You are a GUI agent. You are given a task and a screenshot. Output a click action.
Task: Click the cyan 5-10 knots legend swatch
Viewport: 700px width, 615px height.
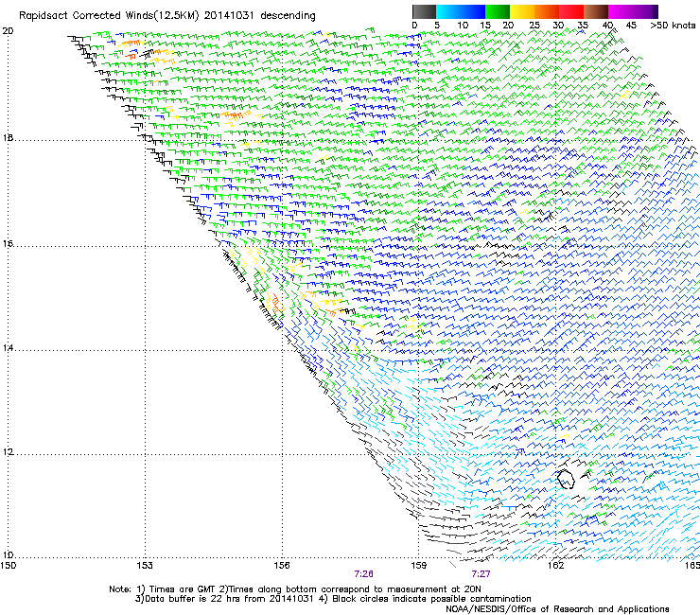point(448,11)
